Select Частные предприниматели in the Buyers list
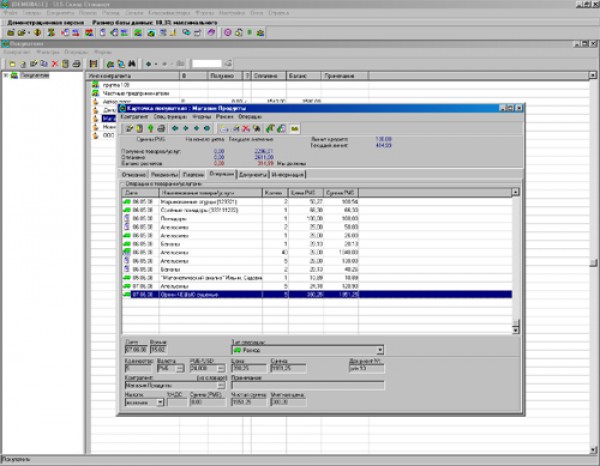Screen dimensions: 600x466 [136, 93]
